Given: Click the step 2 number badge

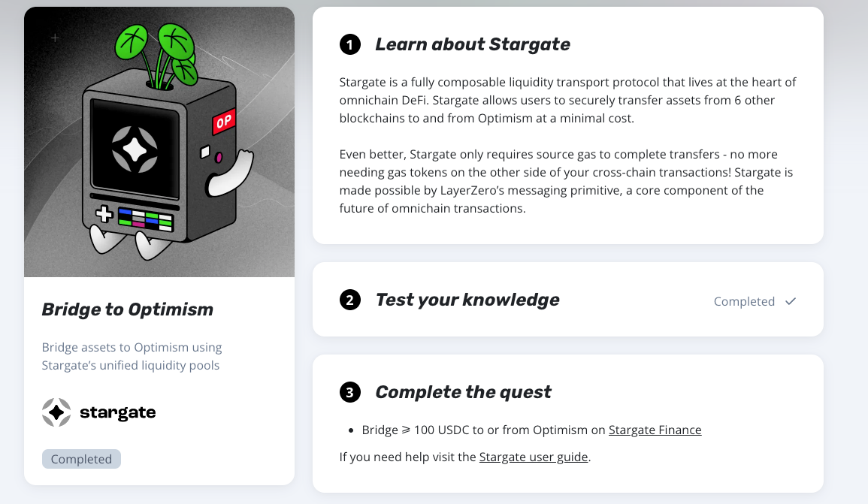Looking at the screenshot, I should (350, 300).
